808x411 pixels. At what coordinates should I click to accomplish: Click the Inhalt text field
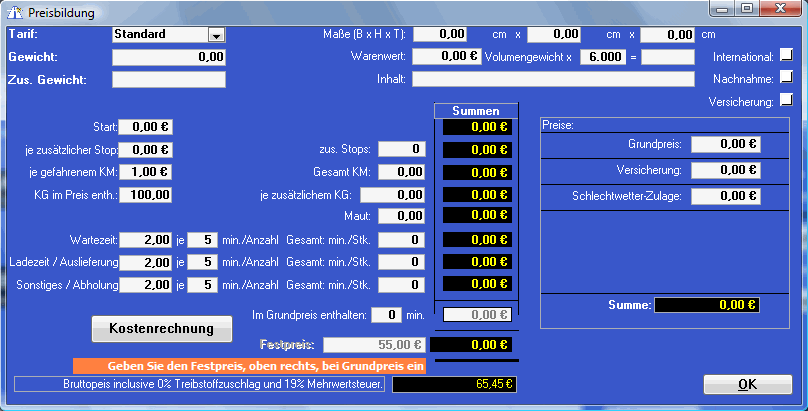(553, 79)
